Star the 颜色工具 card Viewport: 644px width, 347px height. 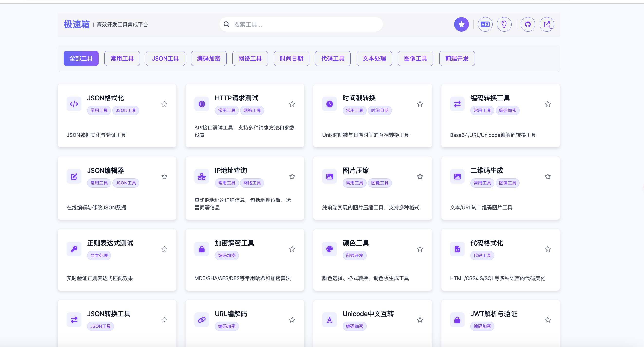(x=420, y=249)
